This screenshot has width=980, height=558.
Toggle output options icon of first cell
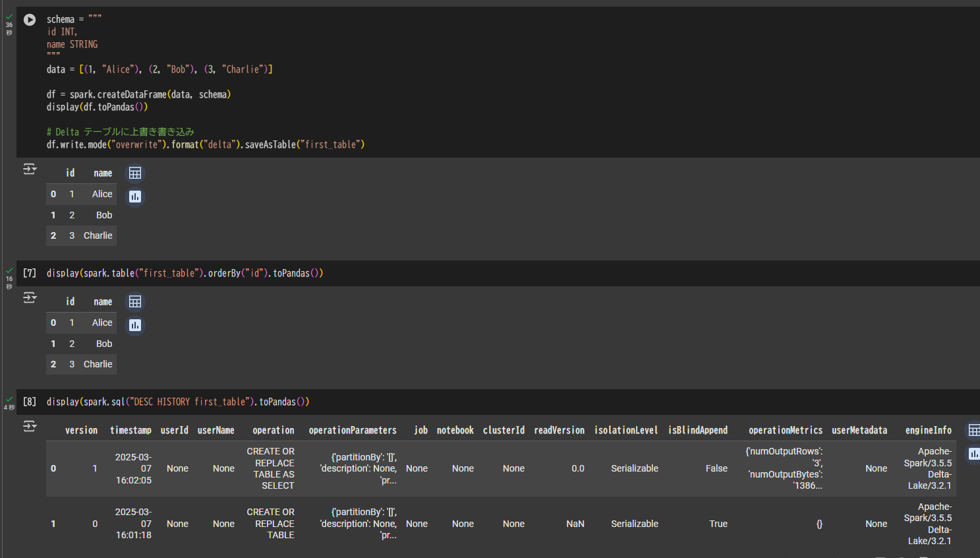tap(30, 170)
